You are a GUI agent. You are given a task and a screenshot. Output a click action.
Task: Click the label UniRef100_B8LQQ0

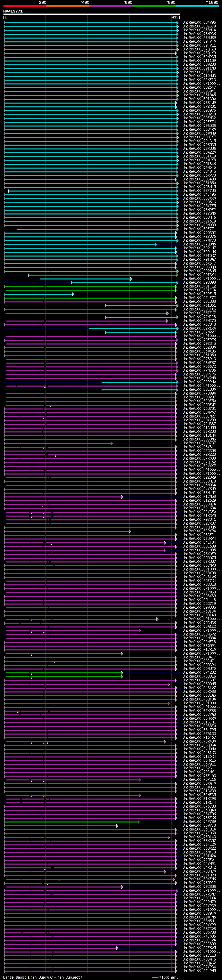[199, 390]
